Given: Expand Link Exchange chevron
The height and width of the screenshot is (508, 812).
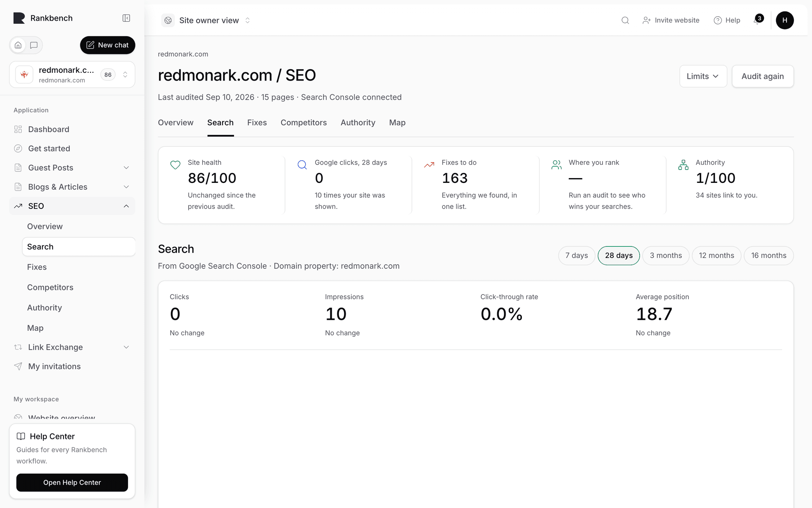Looking at the screenshot, I should tap(126, 347).
